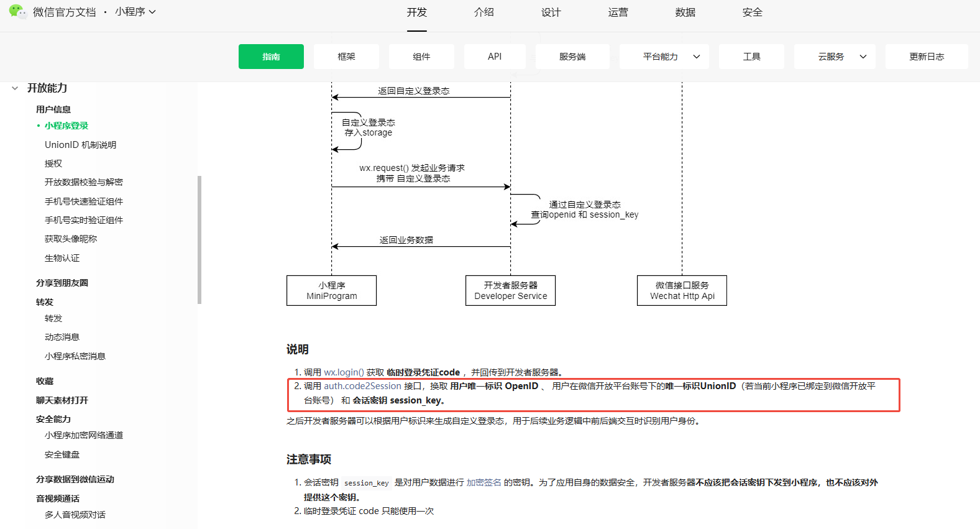Open 授权 in the sidebar
Viewport: 980px width, 529px height.
pyautogui.click(x=53, y=163)
